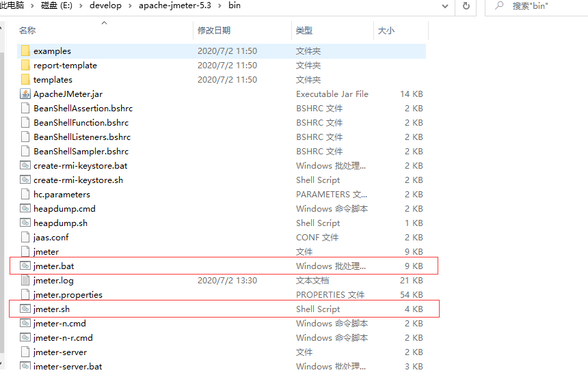Click the jmeter-n-r.cmd script icon
Screen dimensions: 588x379
click(25, 337)
